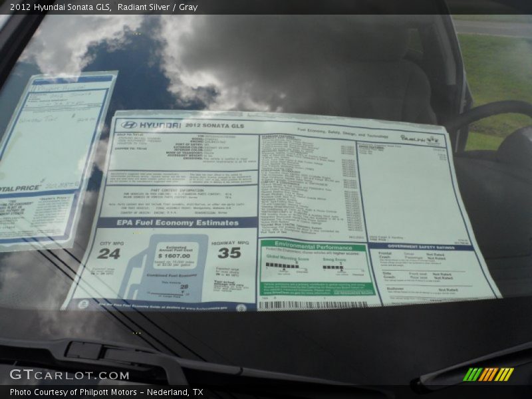Click the "PART CONTENT INFORMATION" heading
The height and width of the screenshot is (399, 532).
tap(177, 190)
